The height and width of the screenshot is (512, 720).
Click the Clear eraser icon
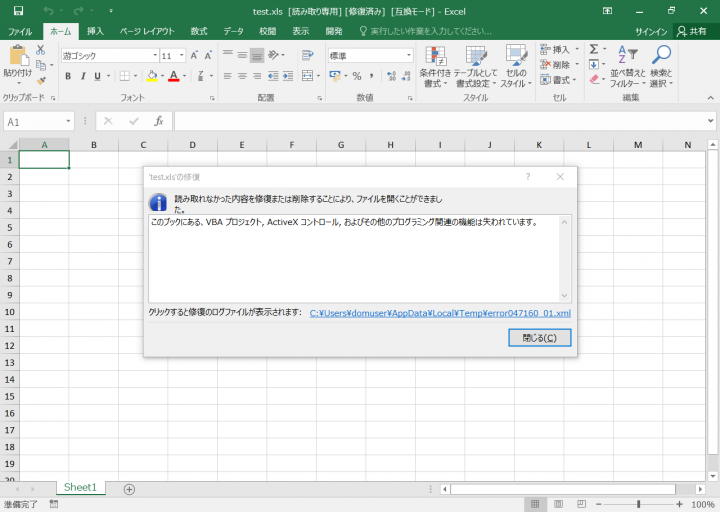[x=594, y=79]
